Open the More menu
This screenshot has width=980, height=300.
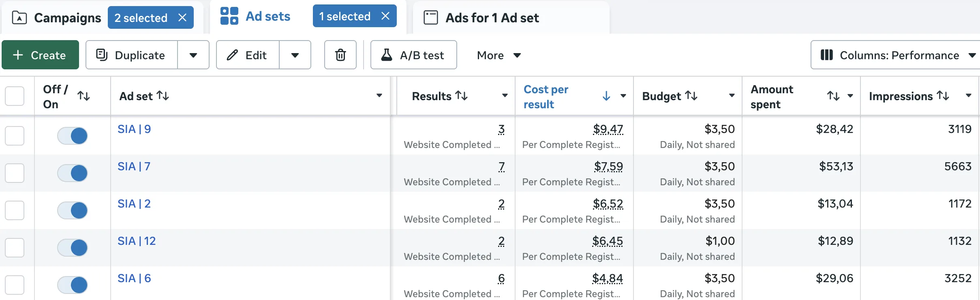point(499,55)
